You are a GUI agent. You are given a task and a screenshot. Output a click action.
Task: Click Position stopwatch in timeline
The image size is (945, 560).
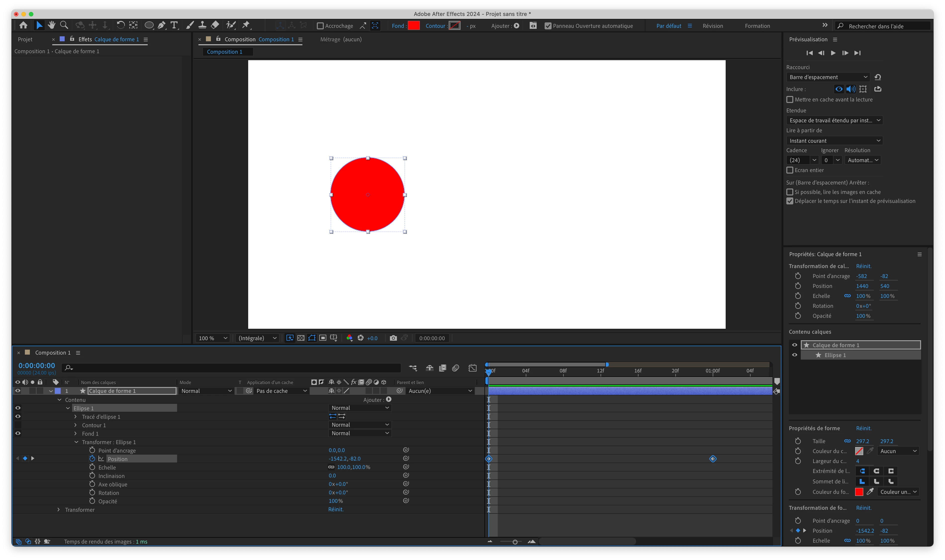click(x=92, y=459)
